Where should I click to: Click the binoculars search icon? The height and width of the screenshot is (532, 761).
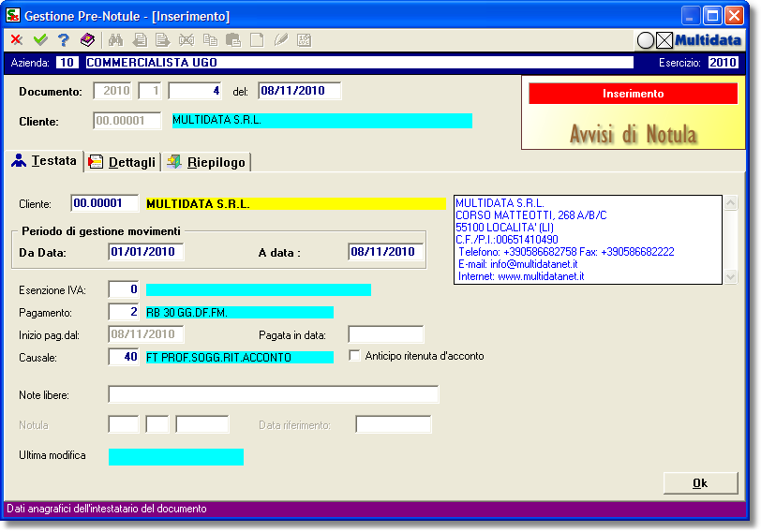click(x=115, y=39)
